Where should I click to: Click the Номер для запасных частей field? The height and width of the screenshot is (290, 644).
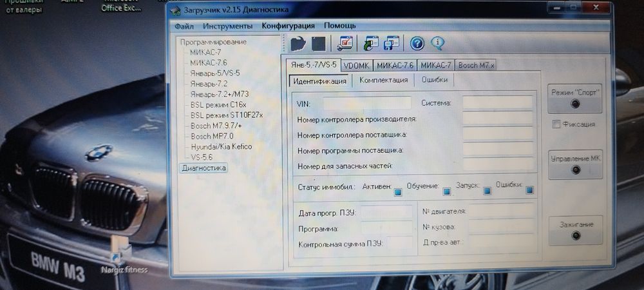point(498,164)
